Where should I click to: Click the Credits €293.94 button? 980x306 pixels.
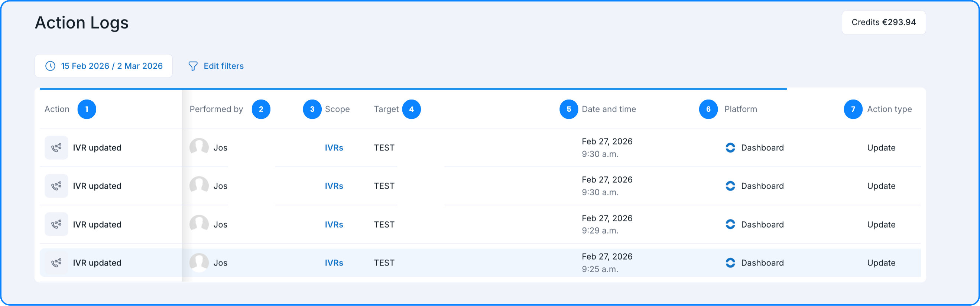pos(883,22)
